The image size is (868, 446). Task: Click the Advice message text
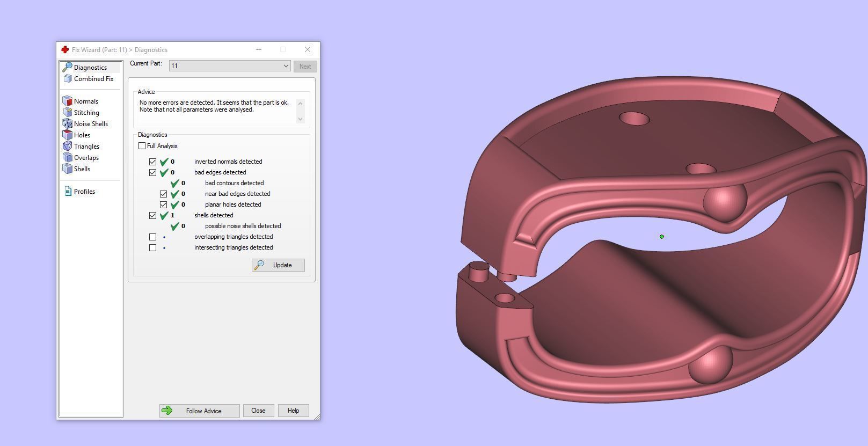[214, 106]
